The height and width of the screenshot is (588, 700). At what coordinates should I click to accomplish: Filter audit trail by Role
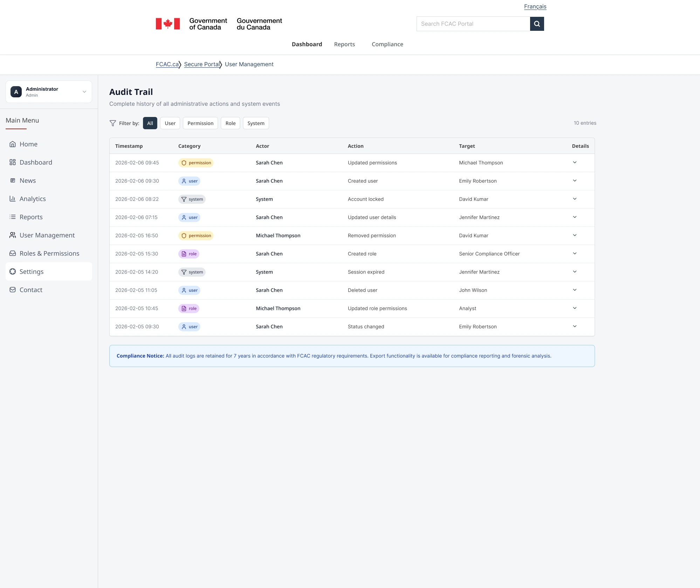pos(231,123)
